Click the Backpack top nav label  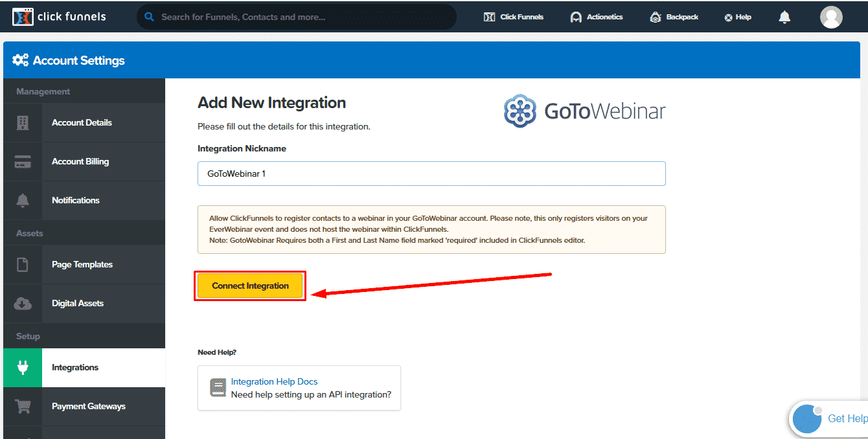tap(682, 17)
